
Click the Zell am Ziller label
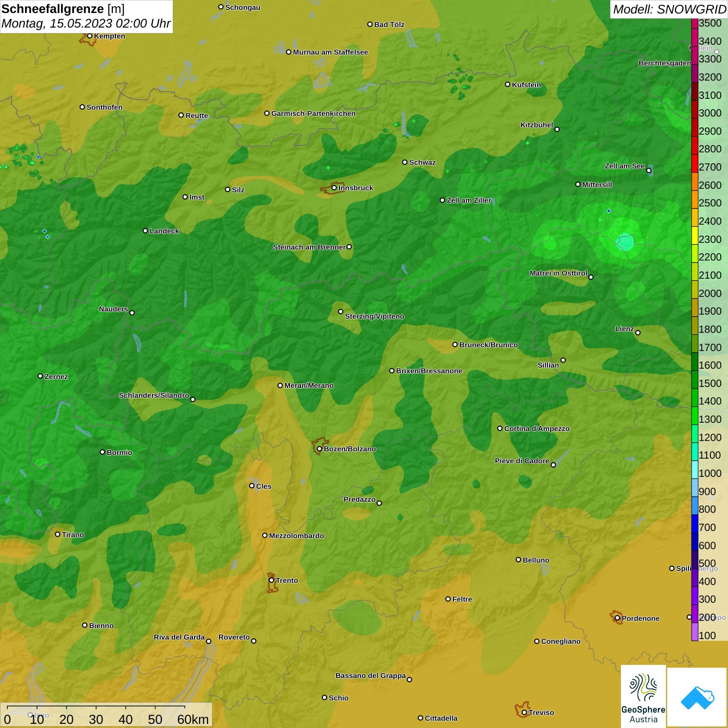pyautogui.click(x=469, y=200)
